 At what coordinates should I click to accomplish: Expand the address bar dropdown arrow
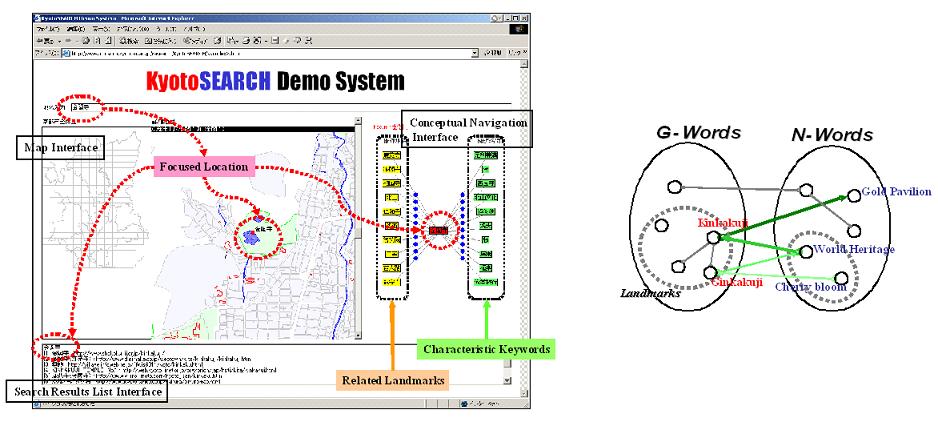475,53
